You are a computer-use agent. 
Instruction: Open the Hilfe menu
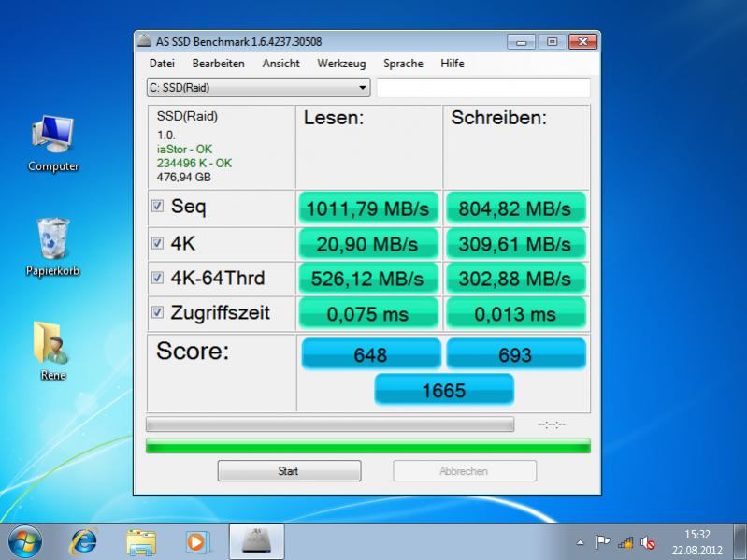point(453,64)
